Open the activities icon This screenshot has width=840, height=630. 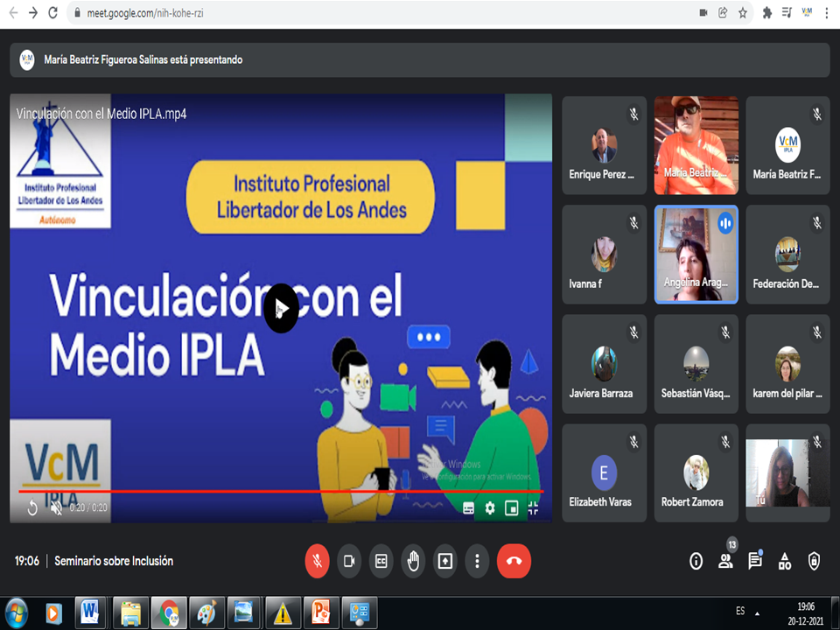[x=785, y=561]
